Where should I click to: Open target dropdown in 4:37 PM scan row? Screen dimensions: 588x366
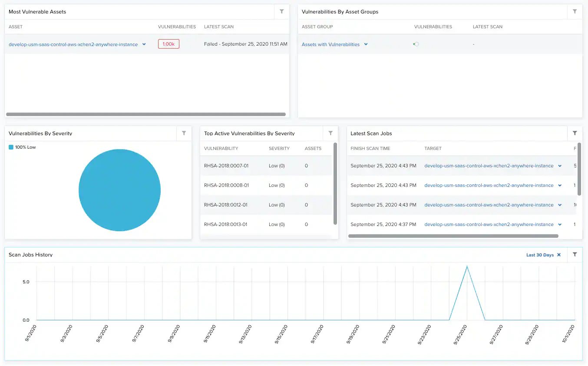[x=560, y=225]
